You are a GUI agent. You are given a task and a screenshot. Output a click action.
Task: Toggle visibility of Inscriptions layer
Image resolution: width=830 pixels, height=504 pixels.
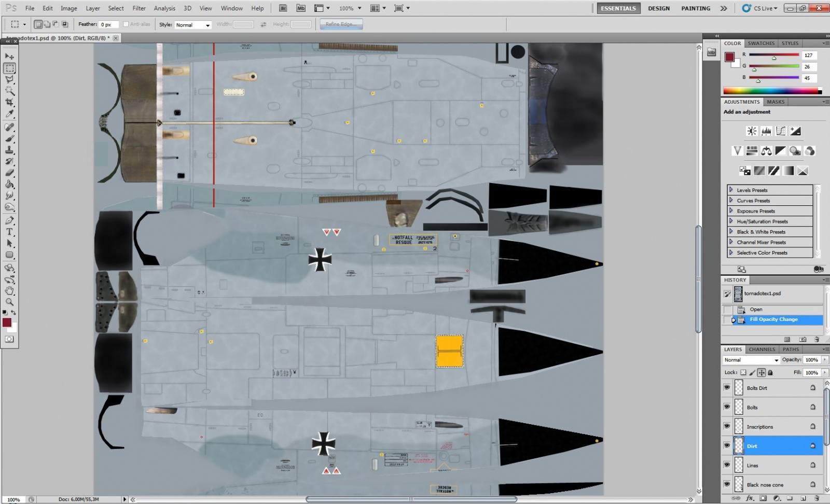pos(727,426)
